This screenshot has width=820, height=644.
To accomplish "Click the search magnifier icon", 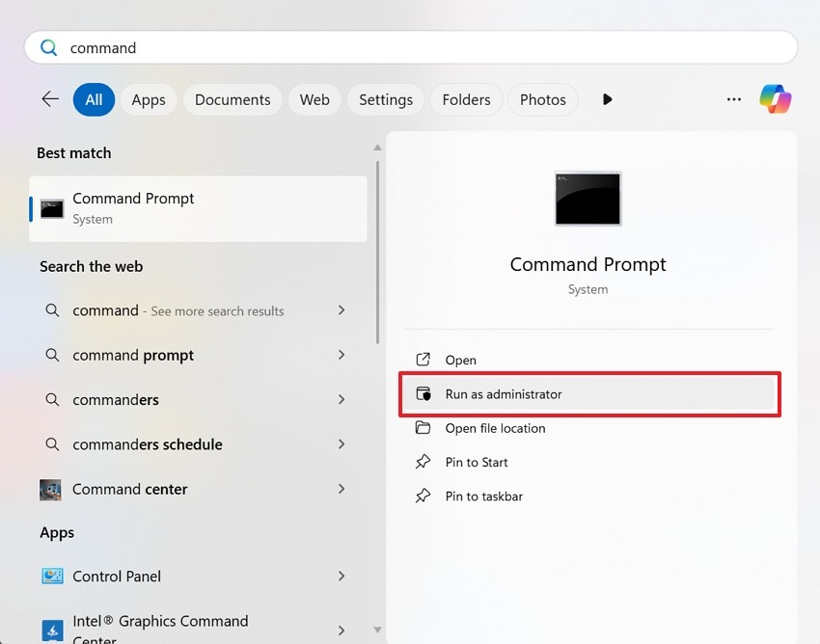I will click(48, 46).
